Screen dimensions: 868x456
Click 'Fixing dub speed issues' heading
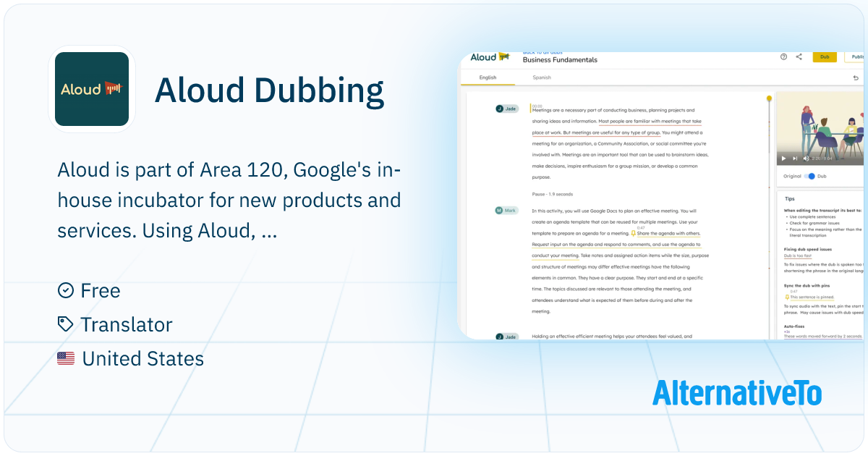809,248
